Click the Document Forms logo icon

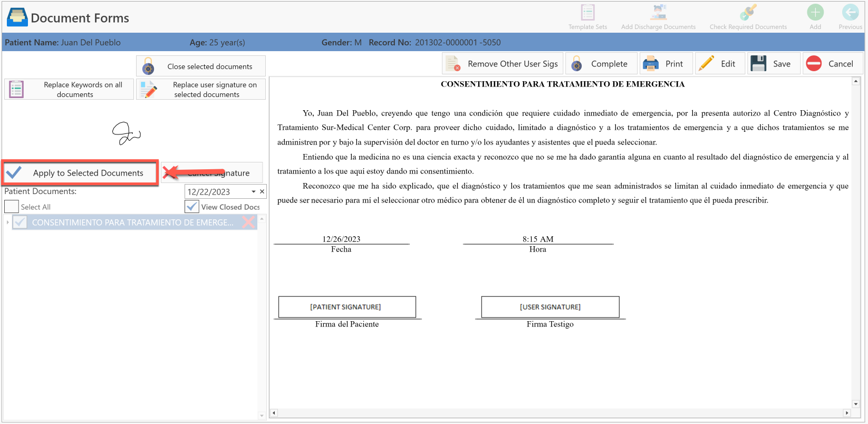[17, 17]
